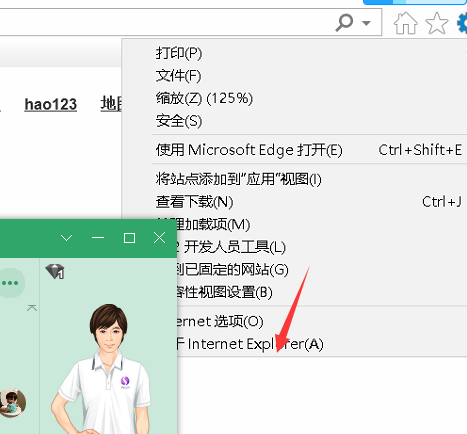Open Internet 选项(O)
The height and width of the screenshot is (434, 467).
pos(321,321)
